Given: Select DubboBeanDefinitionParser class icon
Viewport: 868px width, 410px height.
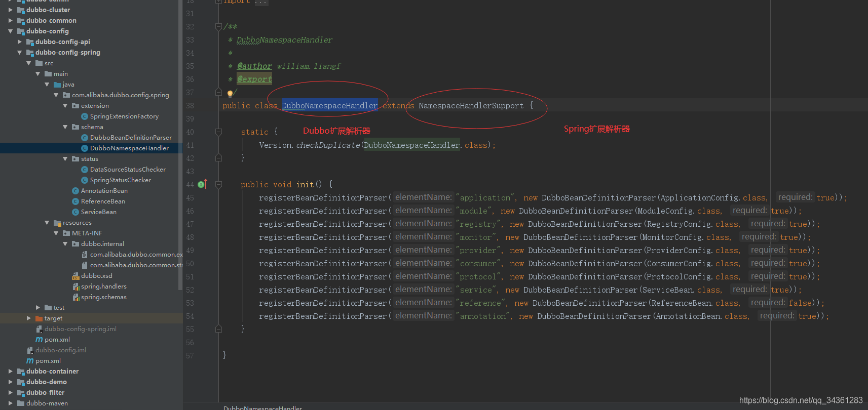Looking at the screenshot, I should tap(85, 138).
